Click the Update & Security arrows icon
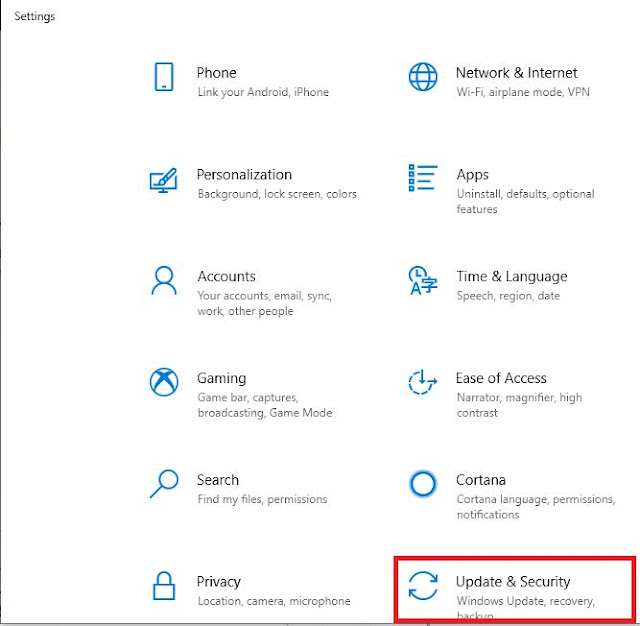 point(423,586)
